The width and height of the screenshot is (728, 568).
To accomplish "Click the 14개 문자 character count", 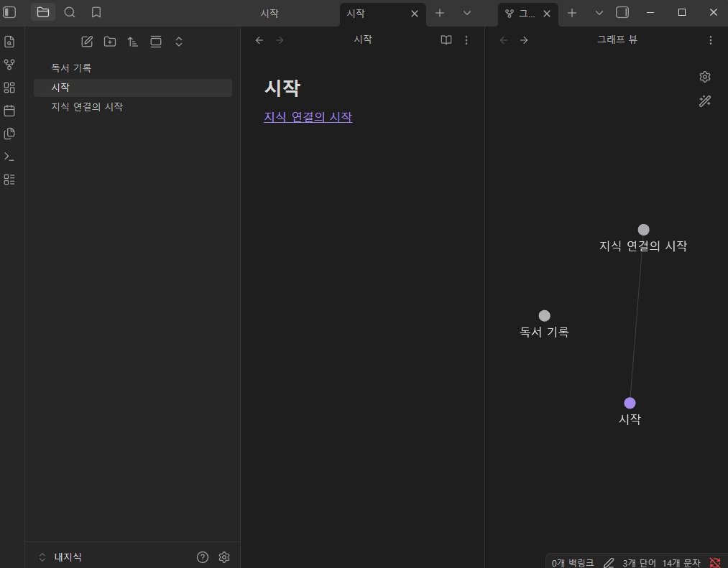I will [681, 563].
